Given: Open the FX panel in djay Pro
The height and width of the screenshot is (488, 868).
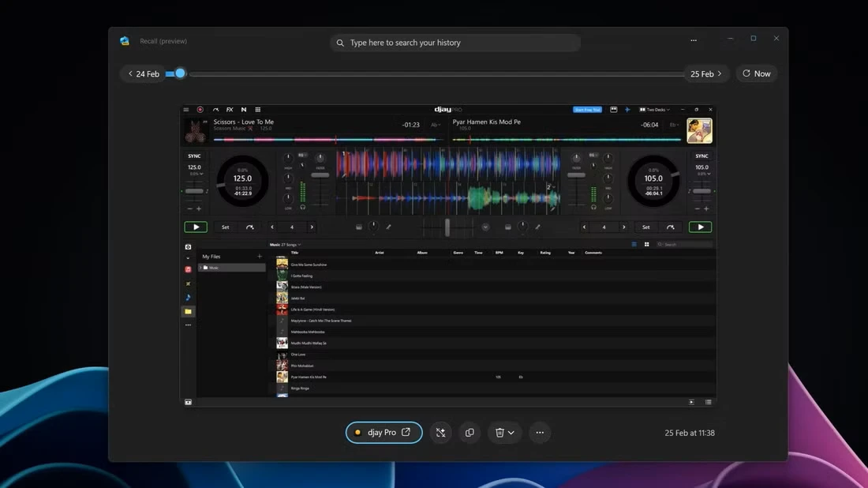Looking at the screenshot, I should click(230, 110).
